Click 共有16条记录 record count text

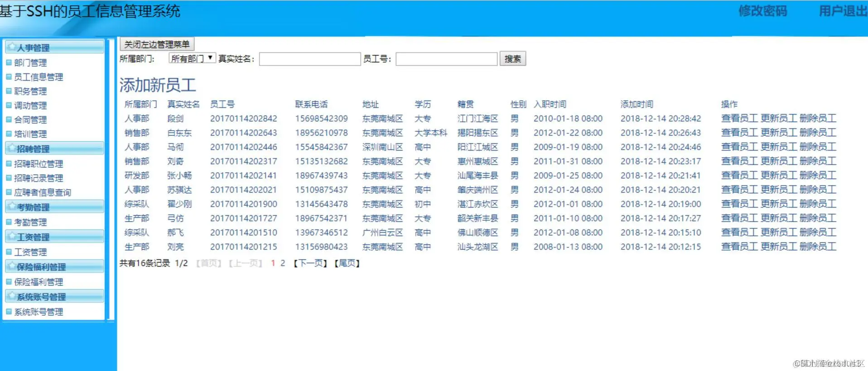click(x=145, y=263)
